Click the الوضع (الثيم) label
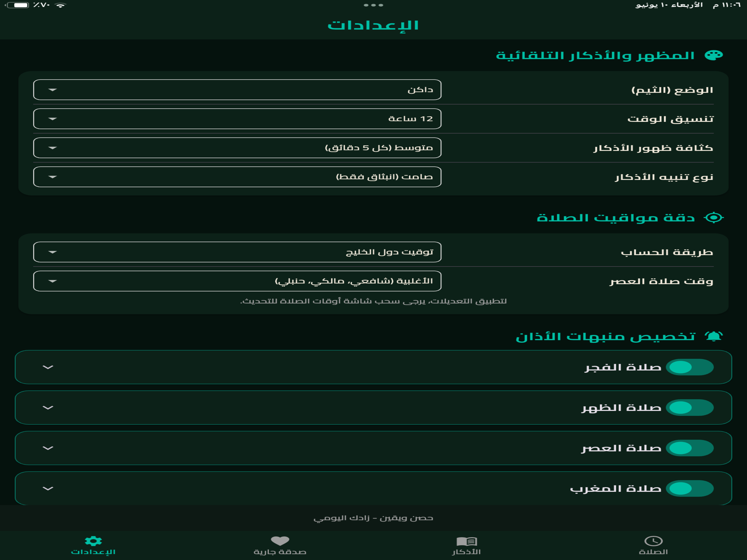747x560 pixels. (x=672, y=90)
